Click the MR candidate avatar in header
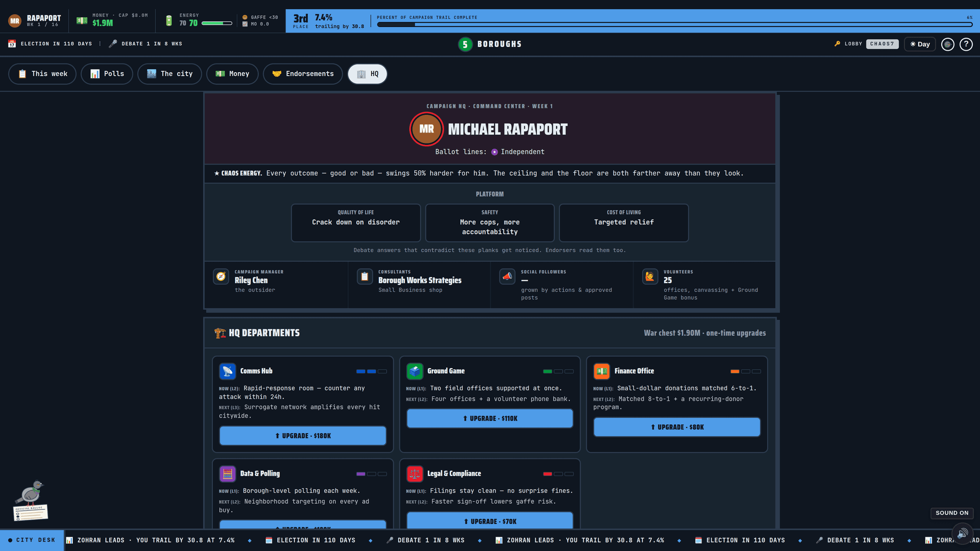Screen dimensions: 980x551 click(x=15, y=21)
